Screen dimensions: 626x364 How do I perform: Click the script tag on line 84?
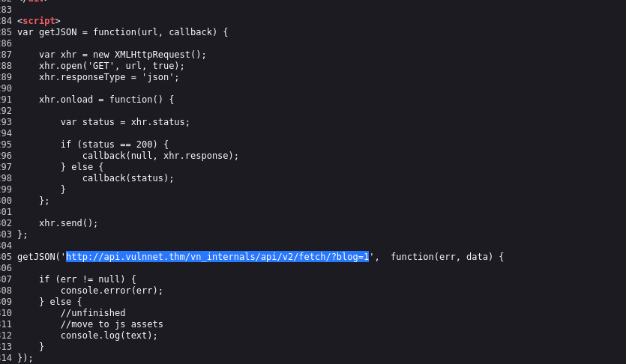coord(39,21)
